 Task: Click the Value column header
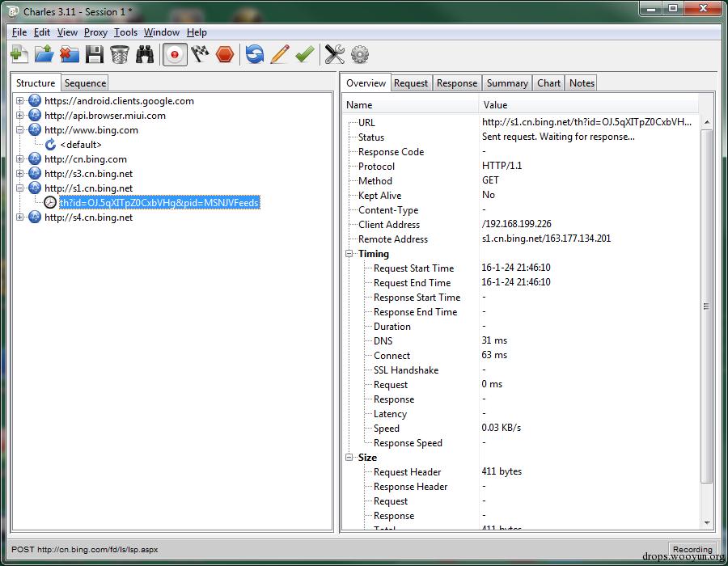(495, 104)
